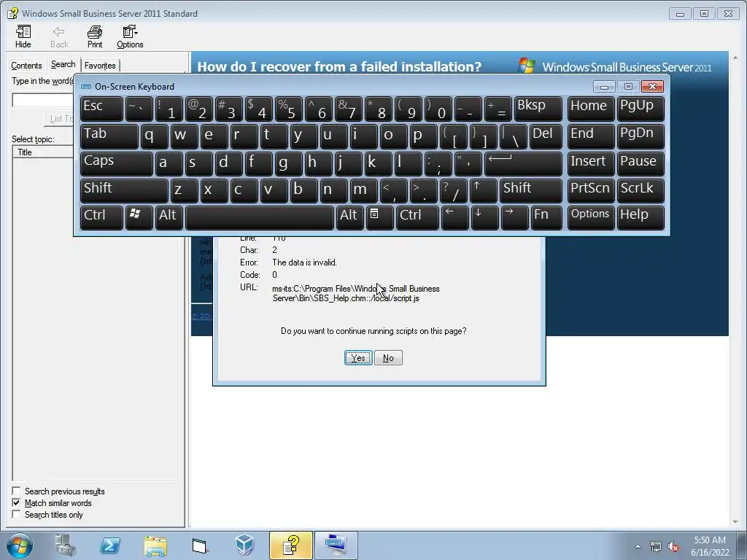Viewport: 747px width, 560px height.
Task: Switch to the Contents tab
Action: 27,65
